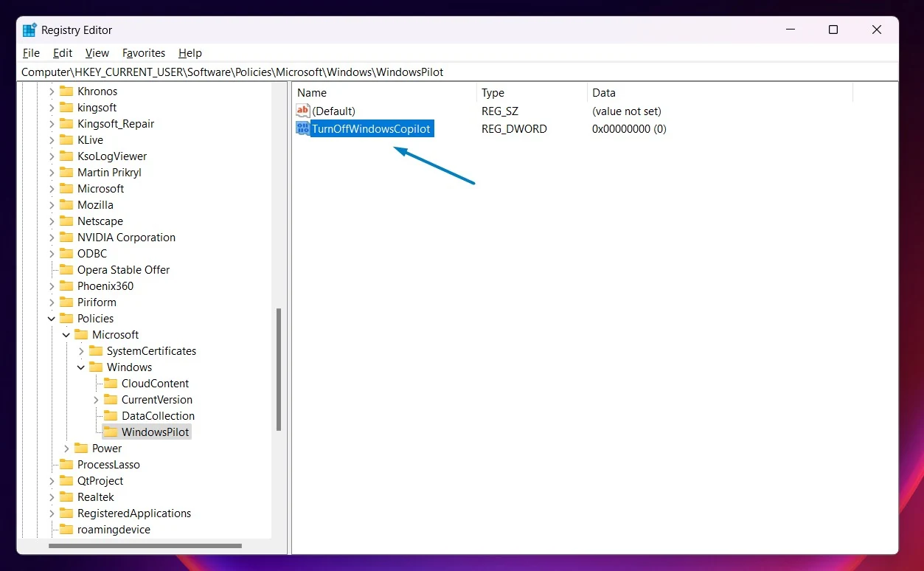This screenshot has width=924, height=571.
Task: Sort values by the Type column header
Action: (x=532, y=93)
